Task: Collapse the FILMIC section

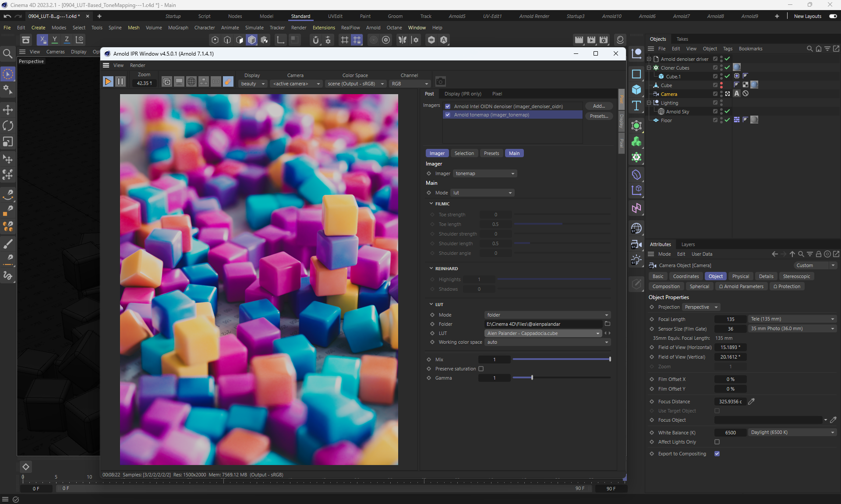Action: pyautogui.click(x=431, y=204)
